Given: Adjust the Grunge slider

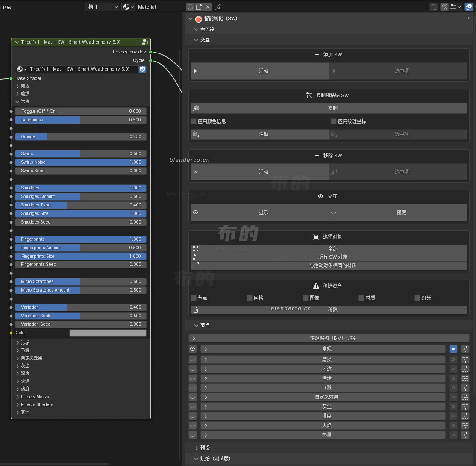Looking at the screenshot, I should point(80,137).
